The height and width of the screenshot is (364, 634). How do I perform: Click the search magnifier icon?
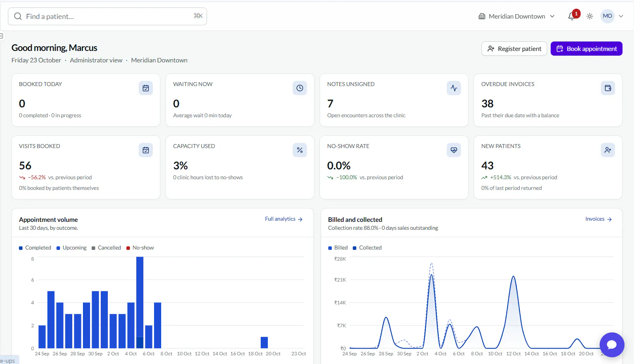pos(18,16)
